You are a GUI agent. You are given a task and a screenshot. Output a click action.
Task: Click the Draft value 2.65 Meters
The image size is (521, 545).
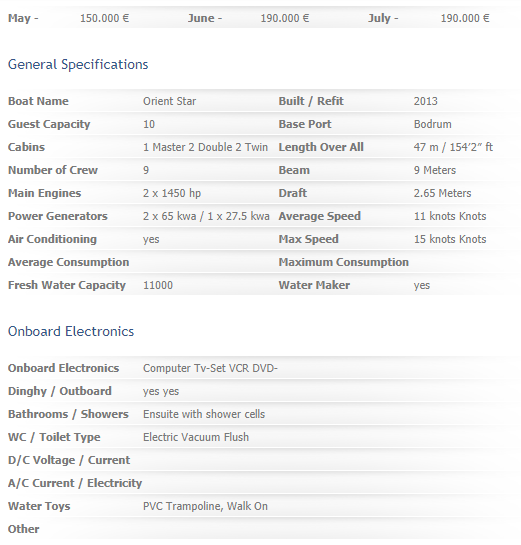pyautogui.click(x=442, y=193)
